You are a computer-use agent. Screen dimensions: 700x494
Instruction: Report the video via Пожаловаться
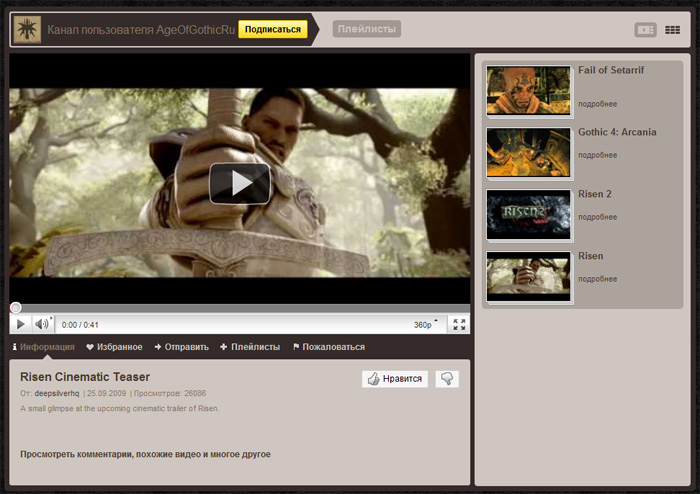(x=328, y=347)
